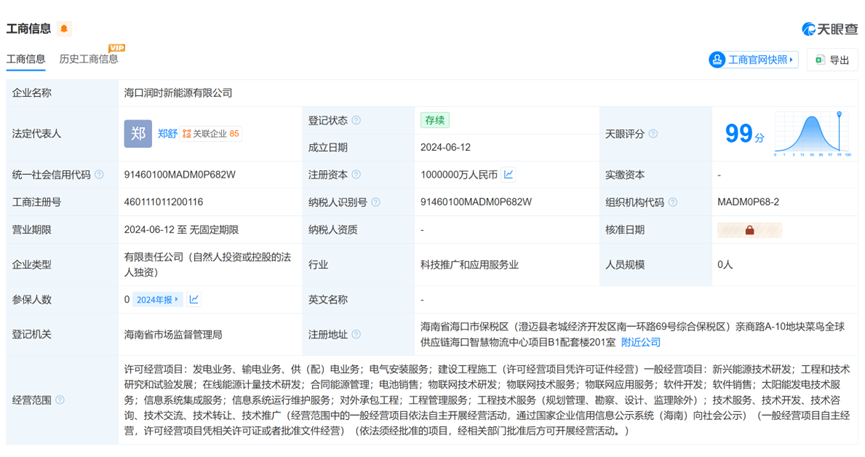Open the 历史工商信息 VIP tab

89,60
